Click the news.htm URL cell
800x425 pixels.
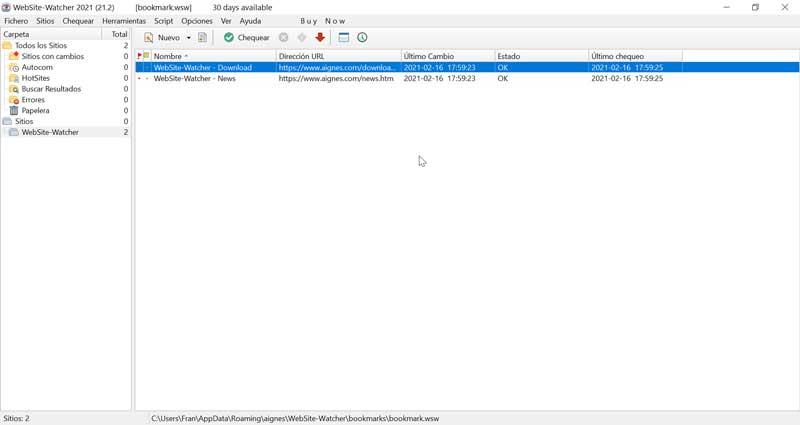(336, 79)
